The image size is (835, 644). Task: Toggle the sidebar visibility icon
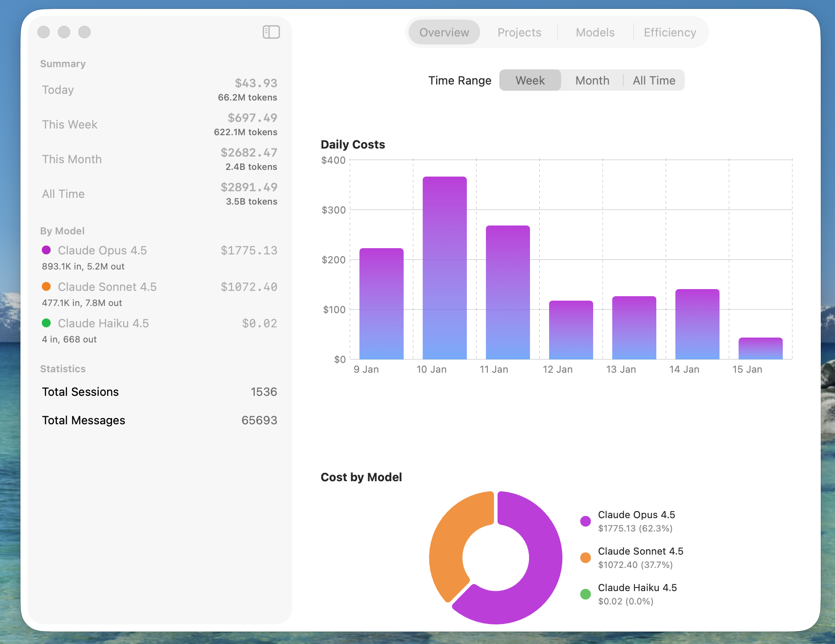point(271,32)
